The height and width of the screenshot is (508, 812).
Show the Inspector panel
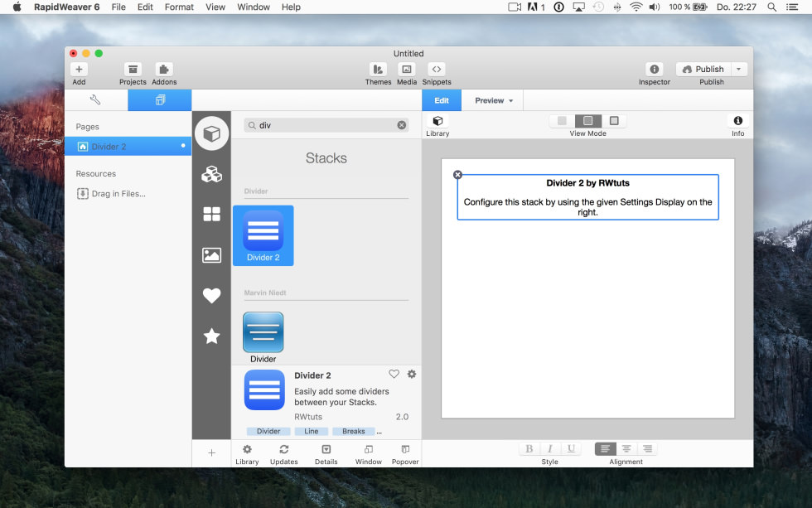click(654, 70)
